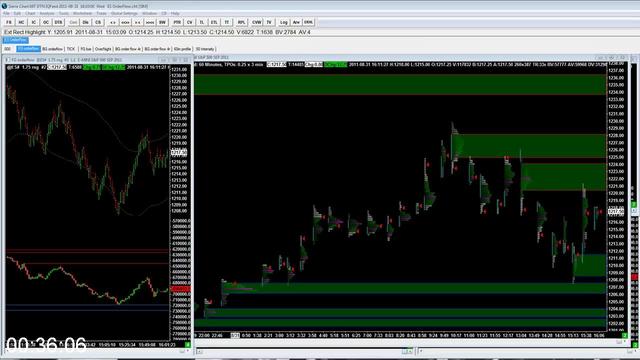This screenshot has height=360, width=640.
Task: Open the Log toolbar button
Action: [x=284, y=22]
